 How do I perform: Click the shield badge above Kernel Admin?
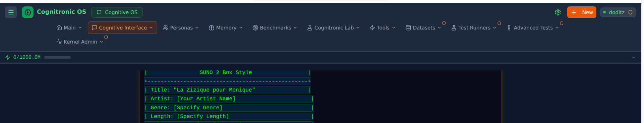pyautogui.click(x=106, y=38)
